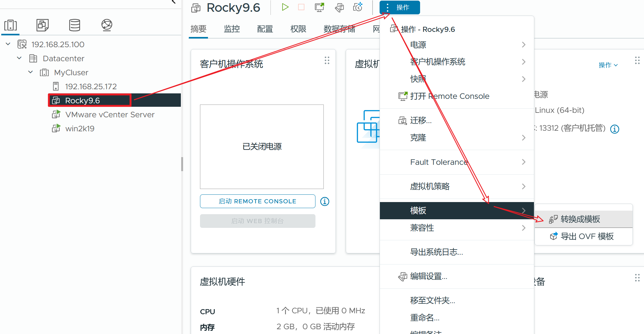
Task: Click 启动 REMOTE CONSOLE button
Action: (257, 201)
